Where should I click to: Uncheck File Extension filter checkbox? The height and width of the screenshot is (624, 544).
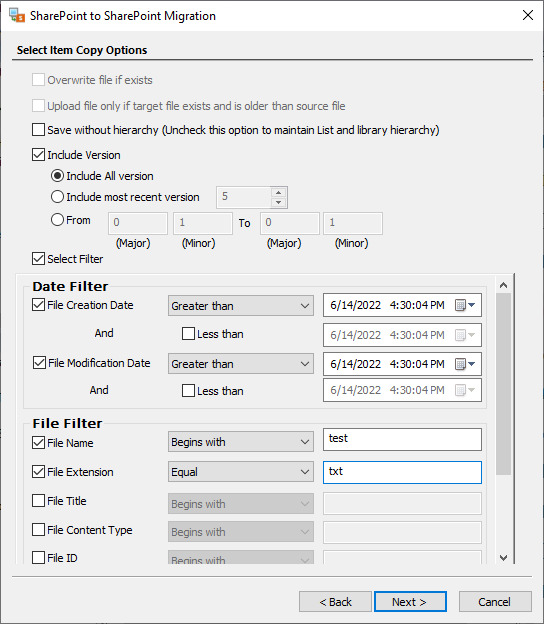coord(38,472)
